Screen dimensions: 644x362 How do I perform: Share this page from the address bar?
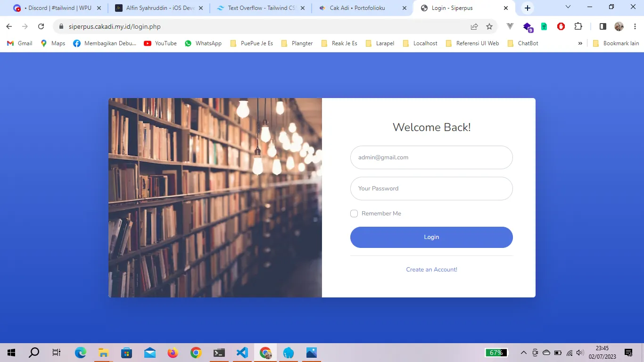474,27
